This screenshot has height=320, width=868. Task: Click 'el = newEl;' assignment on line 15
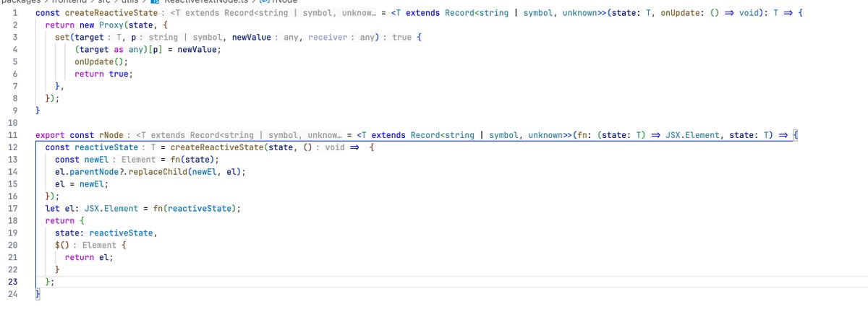coord(82,184)
